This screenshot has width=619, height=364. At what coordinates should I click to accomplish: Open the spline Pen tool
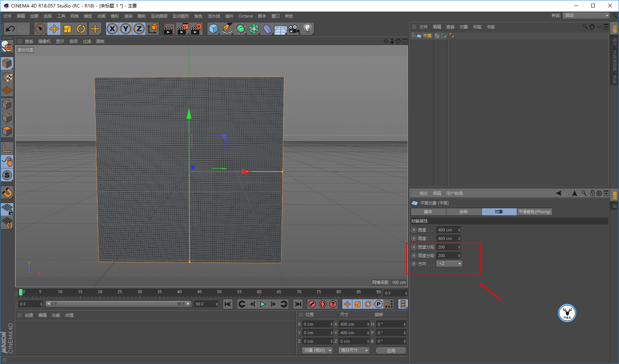[x=227, y=29]
